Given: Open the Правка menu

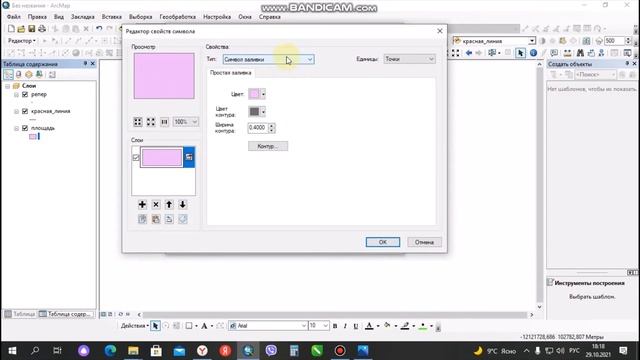Looking at the screenshot, I should (x=37, y=17).
